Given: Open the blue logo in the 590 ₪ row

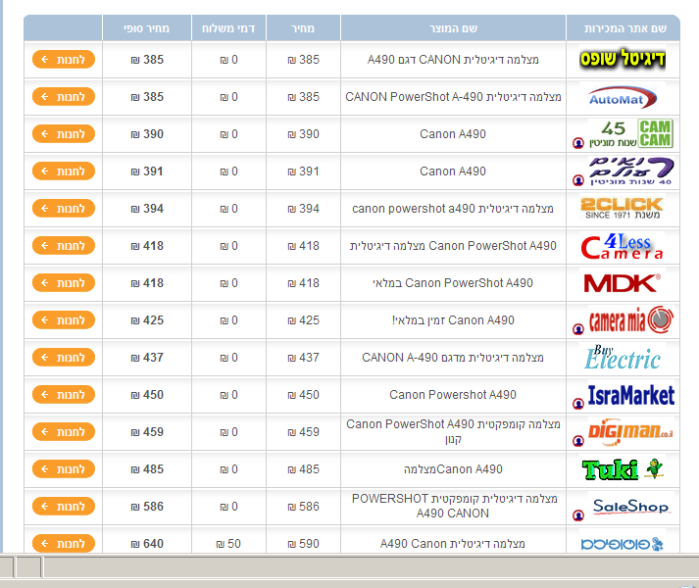Looking at the screenshot, I should (622, 544).
